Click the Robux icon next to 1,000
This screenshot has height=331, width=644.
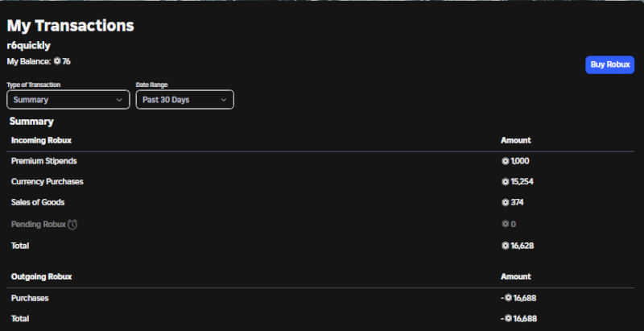click(x=506, y=161)
